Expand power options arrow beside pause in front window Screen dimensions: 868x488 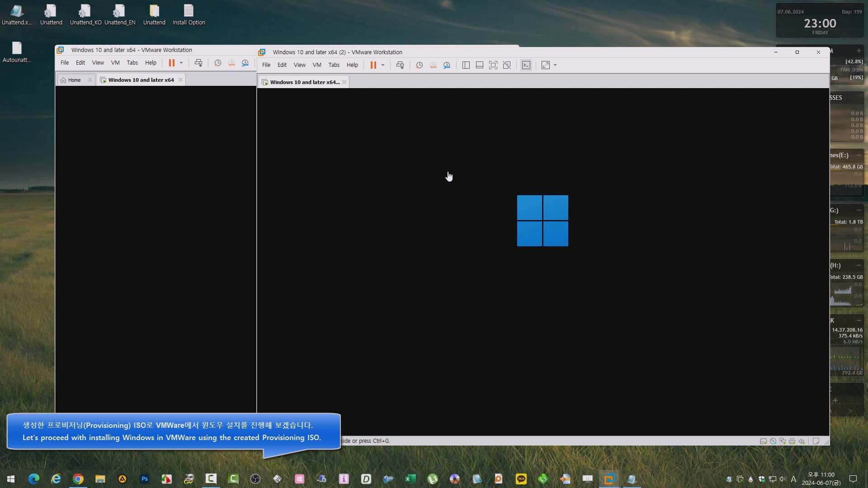point(383,65)
